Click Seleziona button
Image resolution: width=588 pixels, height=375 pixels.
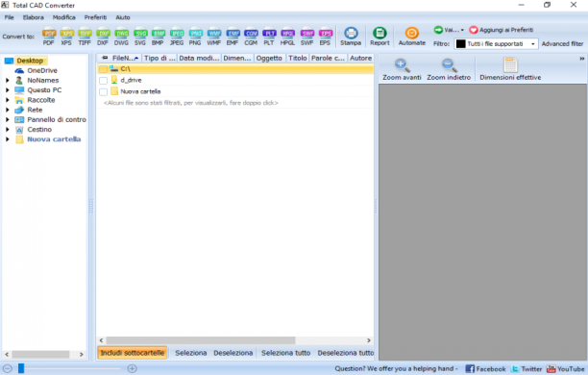[x=190, y=353]
